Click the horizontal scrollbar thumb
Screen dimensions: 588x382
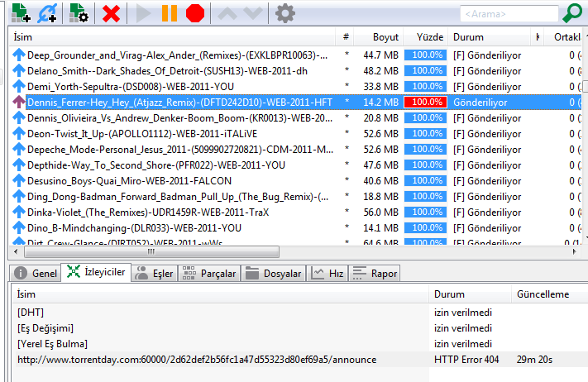(151, 252)
